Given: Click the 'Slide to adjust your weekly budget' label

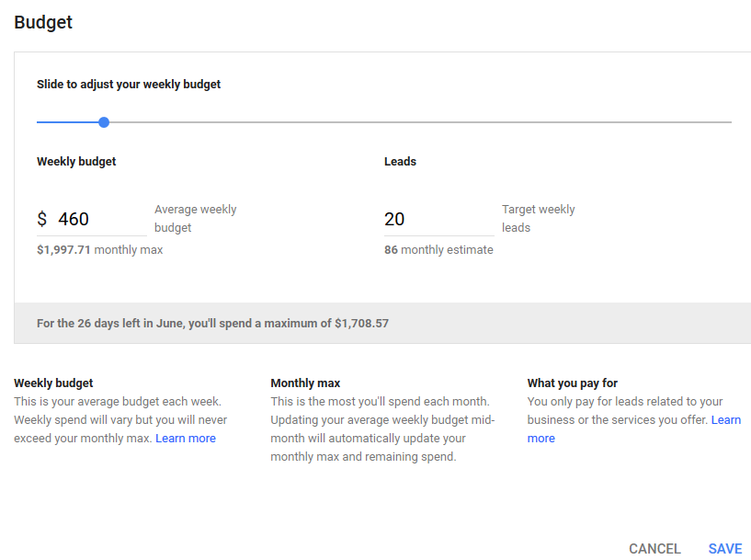Looking at the screenshot, I should click(x=129, y=85).
